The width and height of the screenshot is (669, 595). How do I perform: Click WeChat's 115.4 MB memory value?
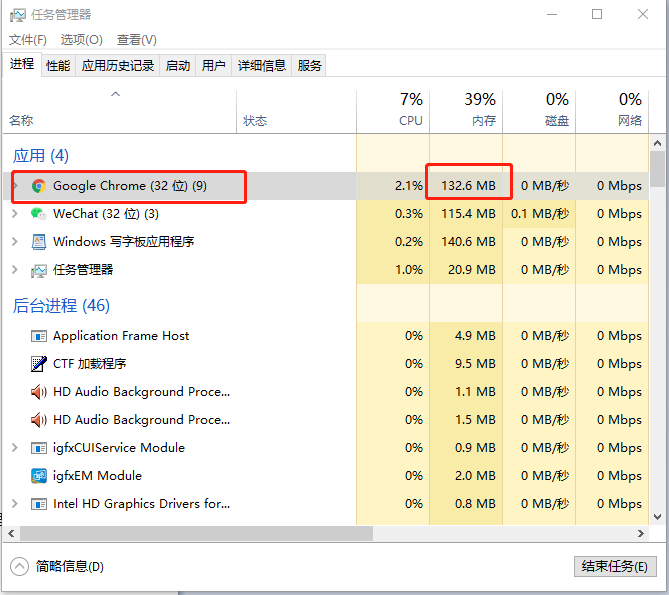tap(468, 214)
